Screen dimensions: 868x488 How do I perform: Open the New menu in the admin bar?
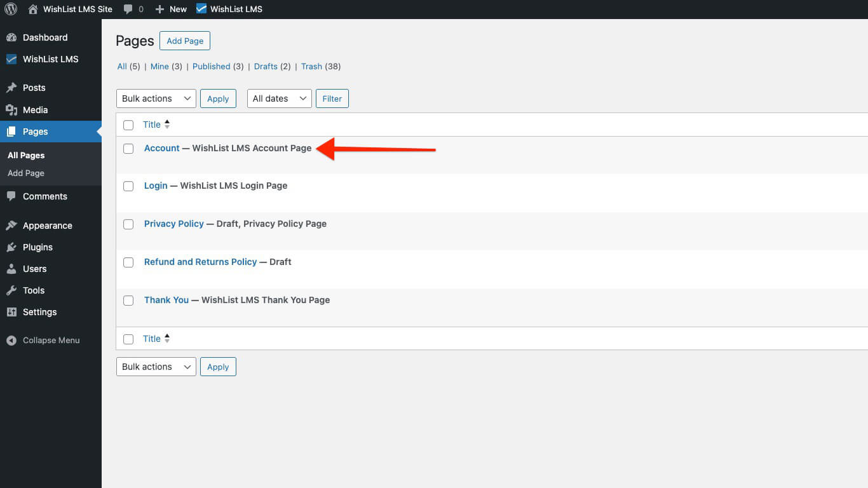[171, 9]
